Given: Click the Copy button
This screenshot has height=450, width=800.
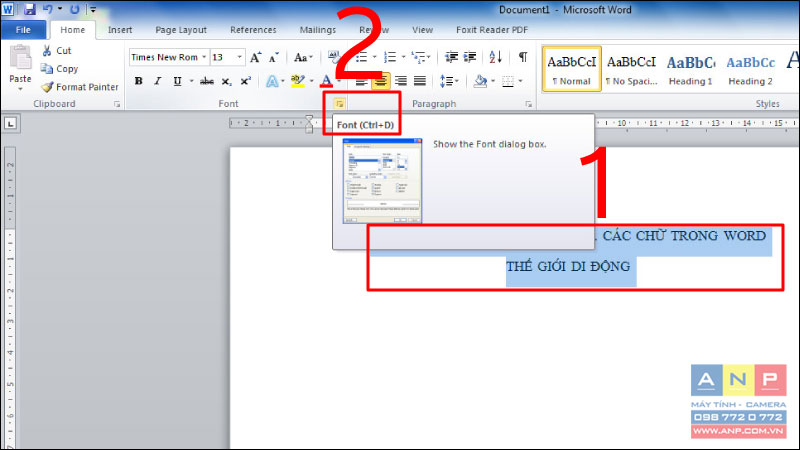Looking at the screenshot, I should (x=60, y=69).
